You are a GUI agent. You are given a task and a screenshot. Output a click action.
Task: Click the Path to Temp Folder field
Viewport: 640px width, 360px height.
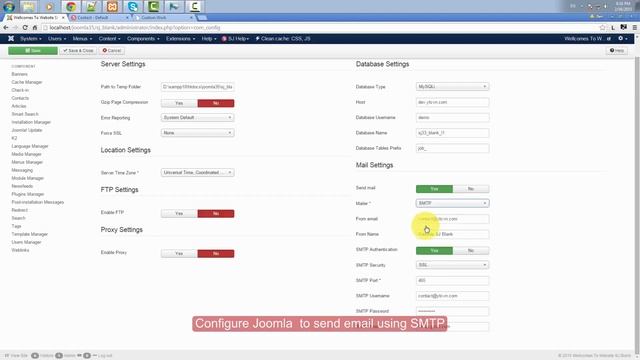198,87
